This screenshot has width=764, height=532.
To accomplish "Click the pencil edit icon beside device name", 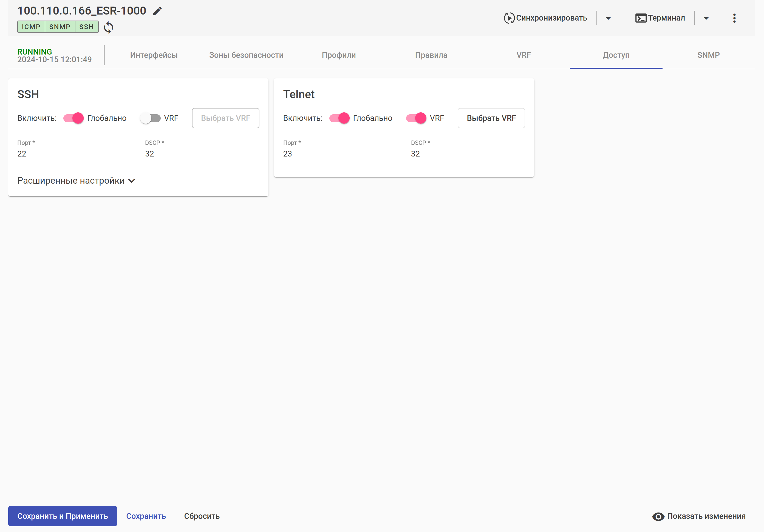I will pos(157,11).
